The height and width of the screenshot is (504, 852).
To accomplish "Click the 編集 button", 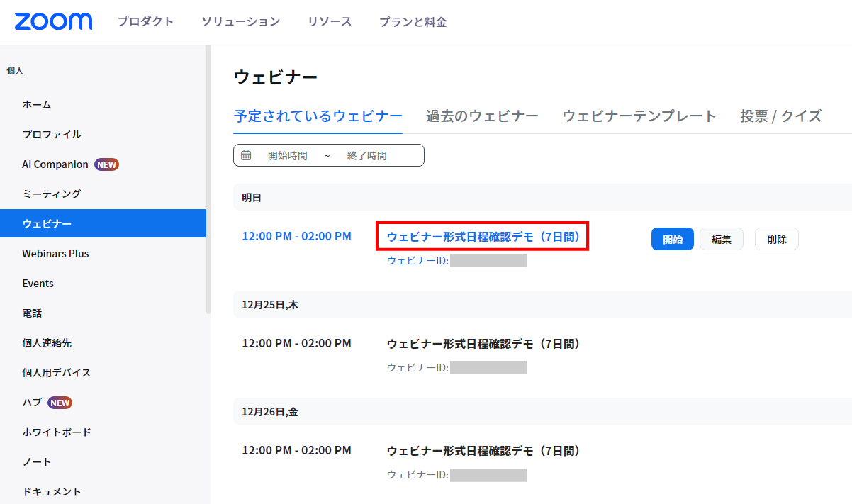I will coord(721,239).
